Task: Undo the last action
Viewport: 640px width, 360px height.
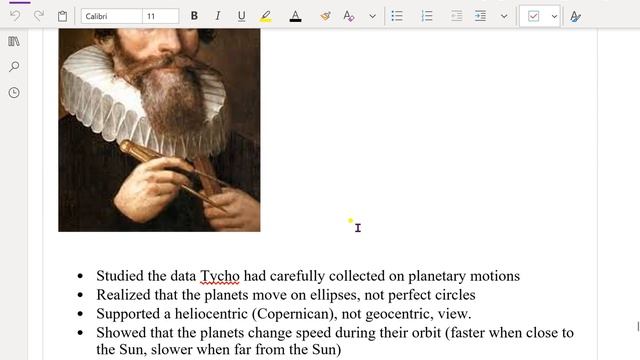Action: click(x=15, y=16)
